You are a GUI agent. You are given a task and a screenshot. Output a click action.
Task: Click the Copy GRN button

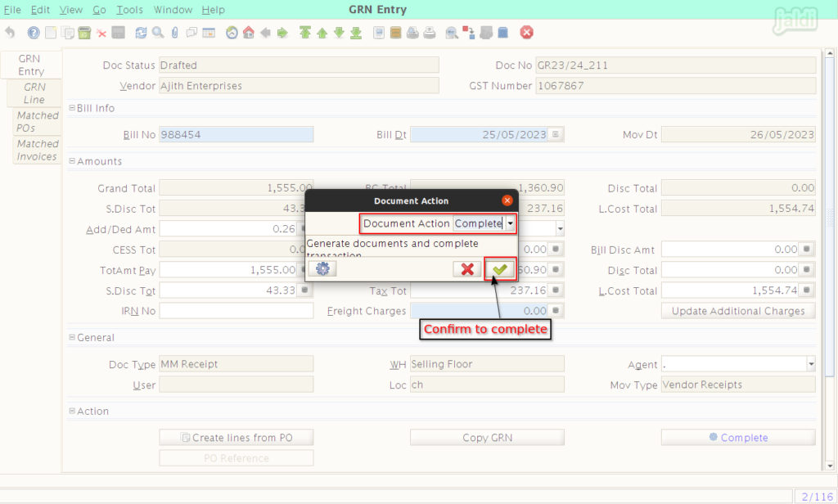487,437
